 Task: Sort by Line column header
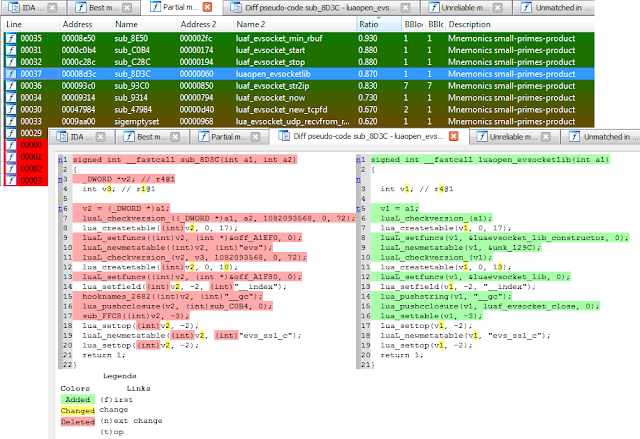(31, 24)
